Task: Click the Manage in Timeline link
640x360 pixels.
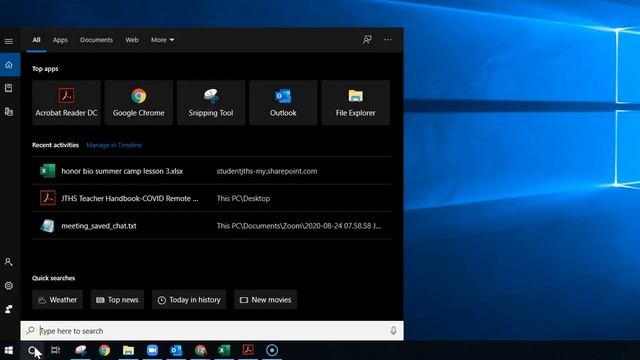Action: click(114, 145)
